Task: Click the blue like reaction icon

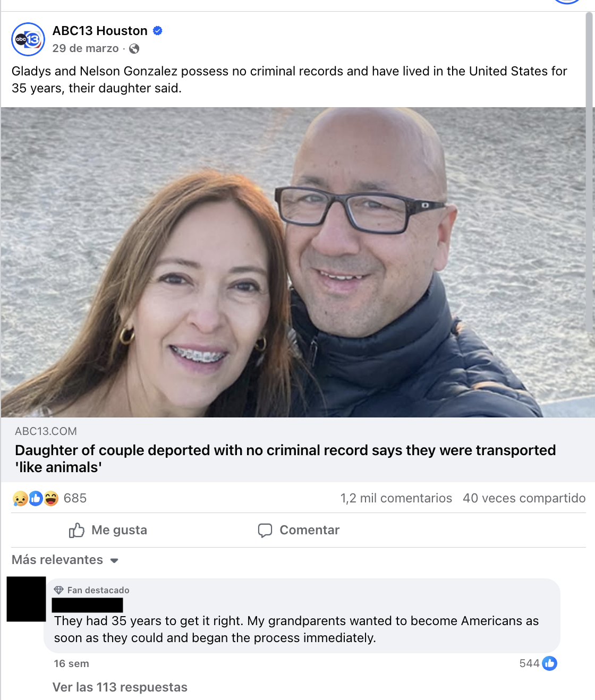Action: [x=36, y=499]
